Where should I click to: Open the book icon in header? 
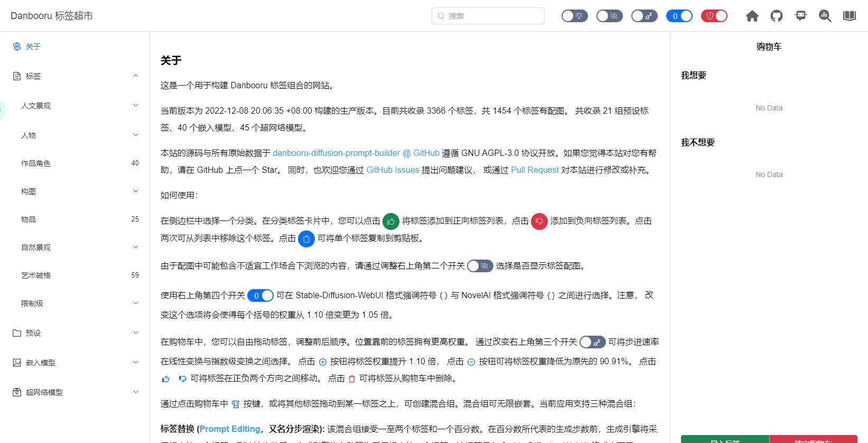point(850,16)
